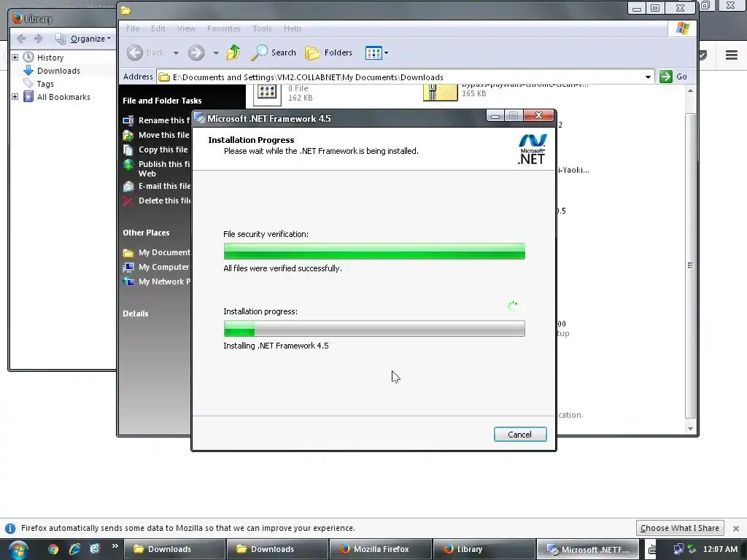This screenshot has width=747, height=560.
Task: Dismiss the Firefox data notification bar
Action: click(736, 529)
